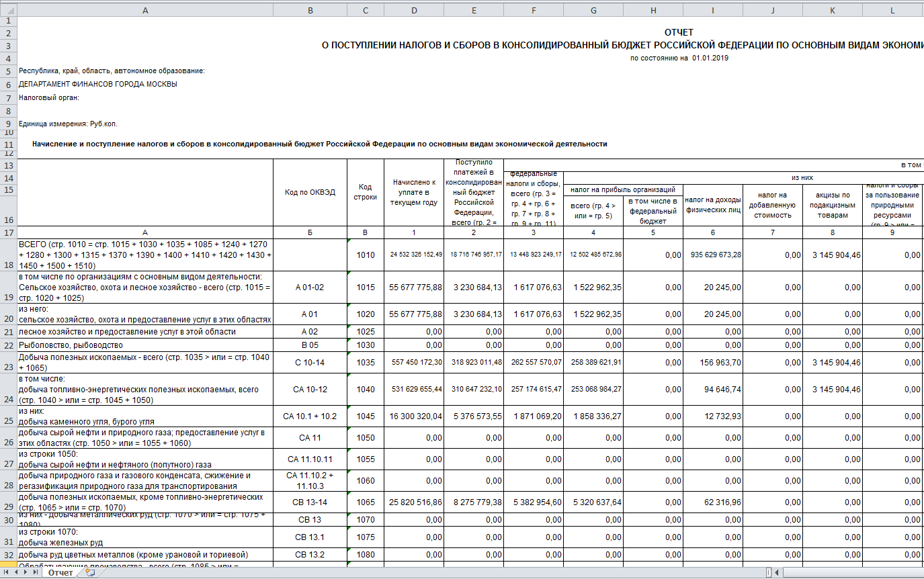
Task: Click 'ДЕПАРТАМЕНТ ФИНАНСОВ ГОРОДА МОСКВЫ' cell
Action: tap(98, 85)
